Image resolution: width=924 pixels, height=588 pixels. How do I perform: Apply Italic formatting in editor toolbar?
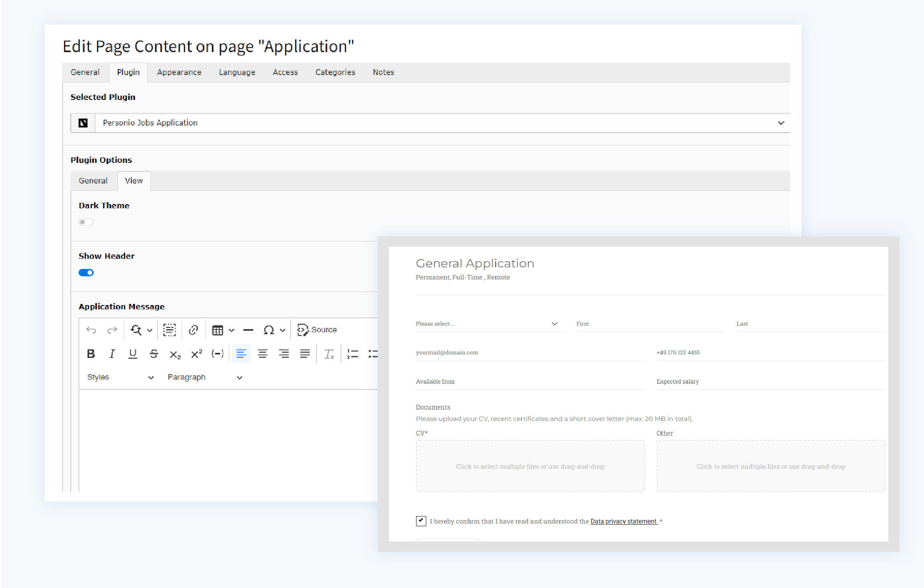(x=112, y=354)
